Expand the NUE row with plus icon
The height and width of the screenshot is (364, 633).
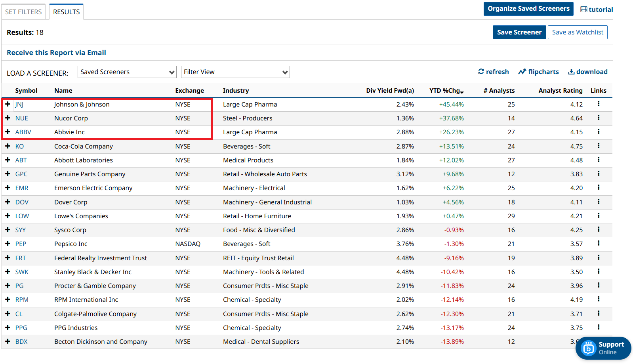click(8, 118)
